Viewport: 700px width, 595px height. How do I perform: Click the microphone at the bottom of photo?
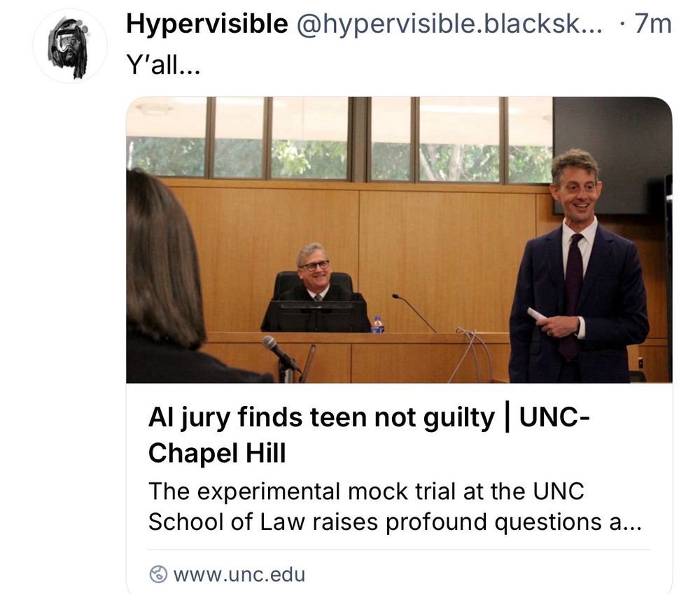coord(281,356)
